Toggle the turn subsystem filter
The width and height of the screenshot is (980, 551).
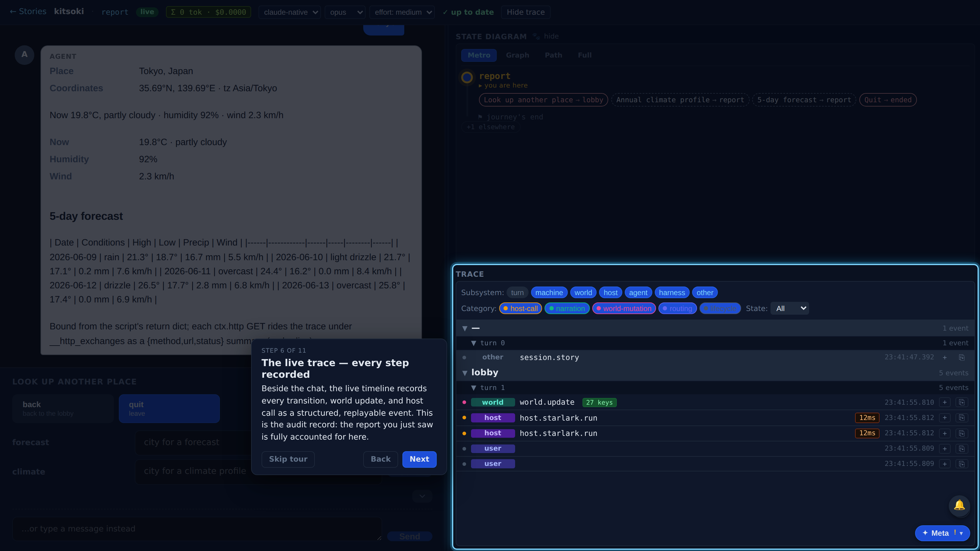tap(517, 292)
